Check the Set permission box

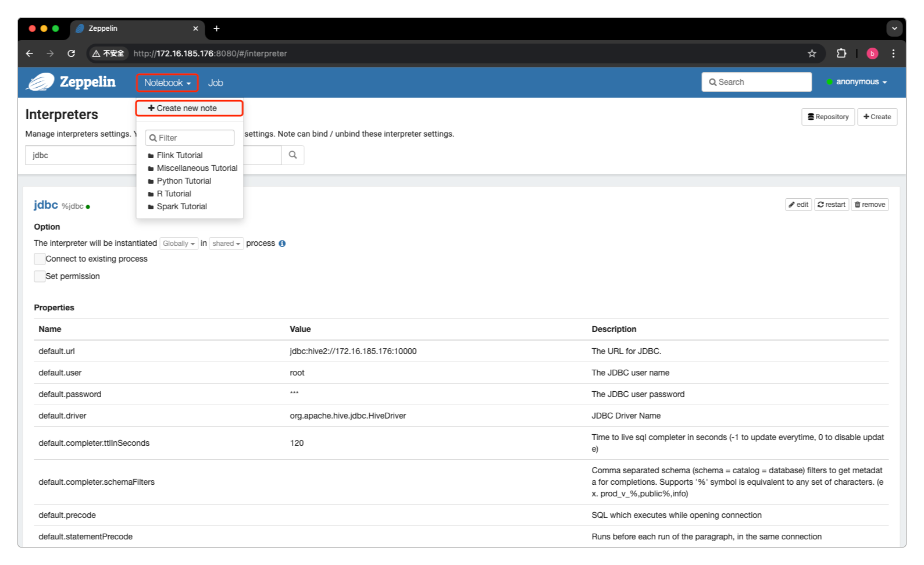(40, 276)
